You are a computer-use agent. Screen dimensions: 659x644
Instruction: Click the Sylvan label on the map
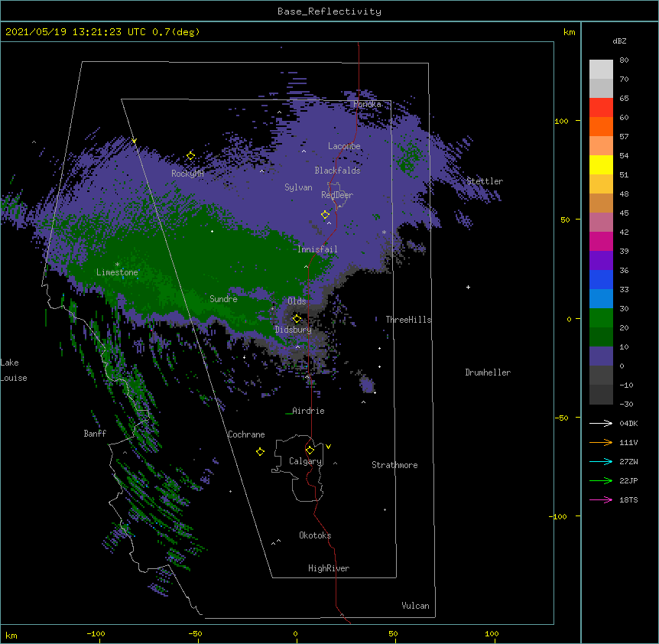click(x=298, y=187)
